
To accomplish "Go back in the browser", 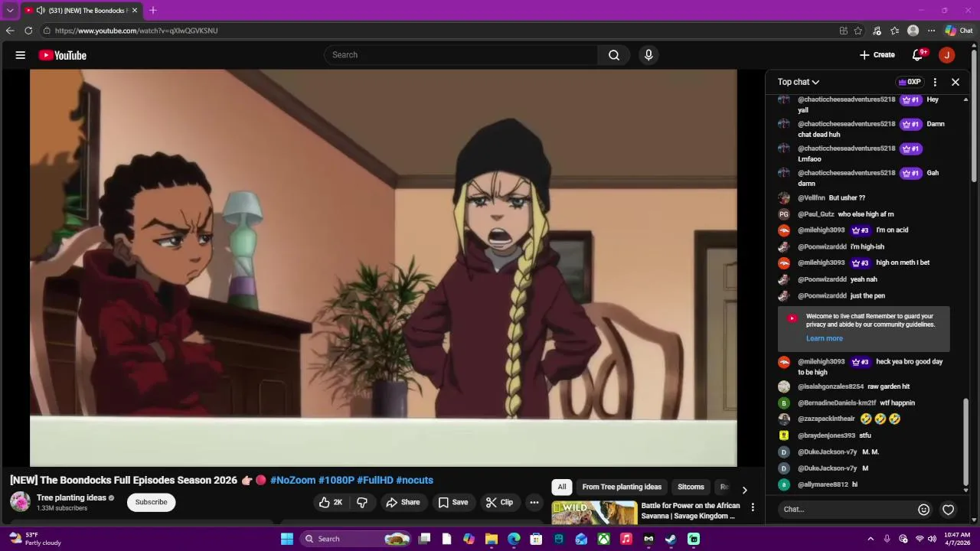I will coord(9,31).
